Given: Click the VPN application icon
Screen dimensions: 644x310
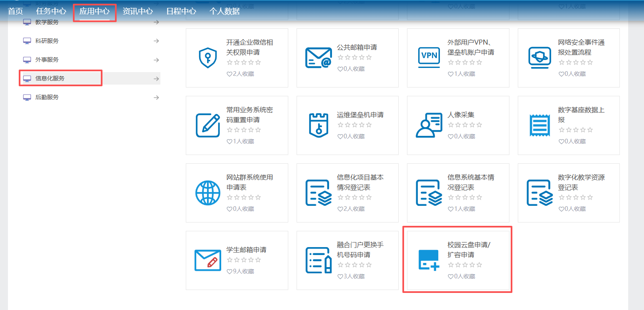Looking at the screenshot, I should click(x=429, y=57).
